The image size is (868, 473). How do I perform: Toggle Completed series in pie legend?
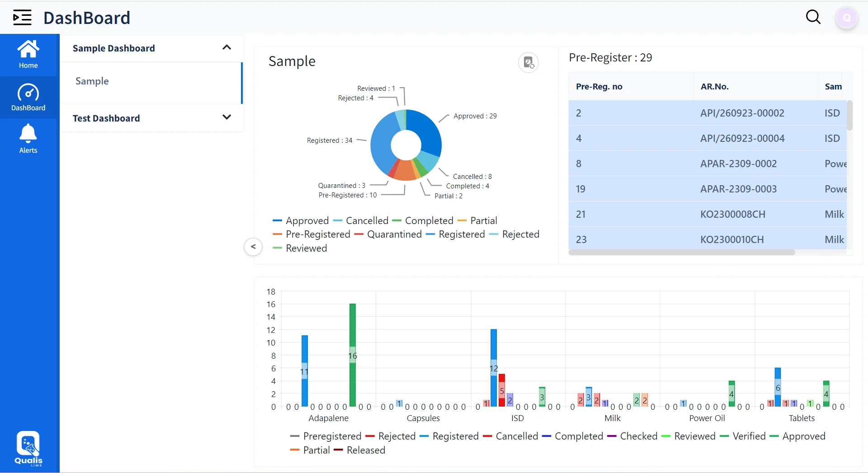(423, 220)
